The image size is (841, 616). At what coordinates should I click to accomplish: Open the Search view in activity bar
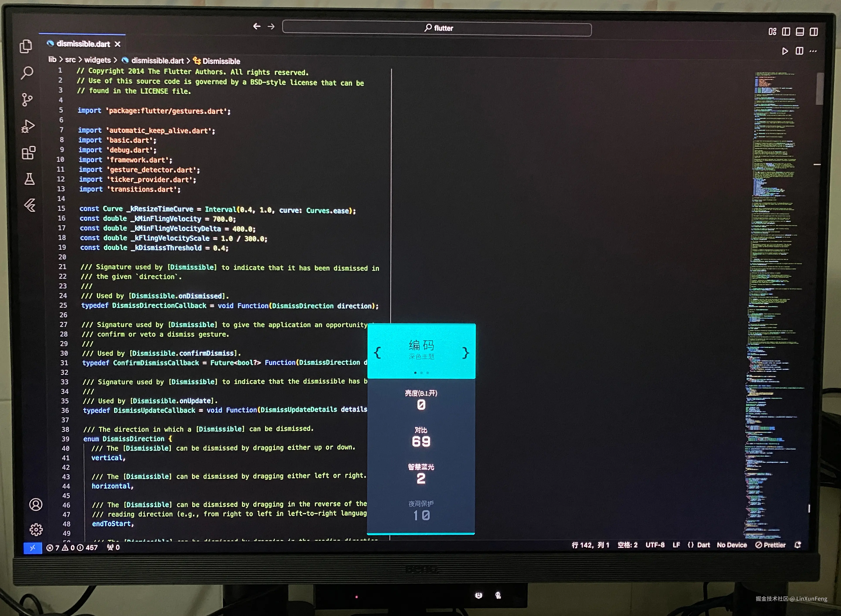(27, 73)
